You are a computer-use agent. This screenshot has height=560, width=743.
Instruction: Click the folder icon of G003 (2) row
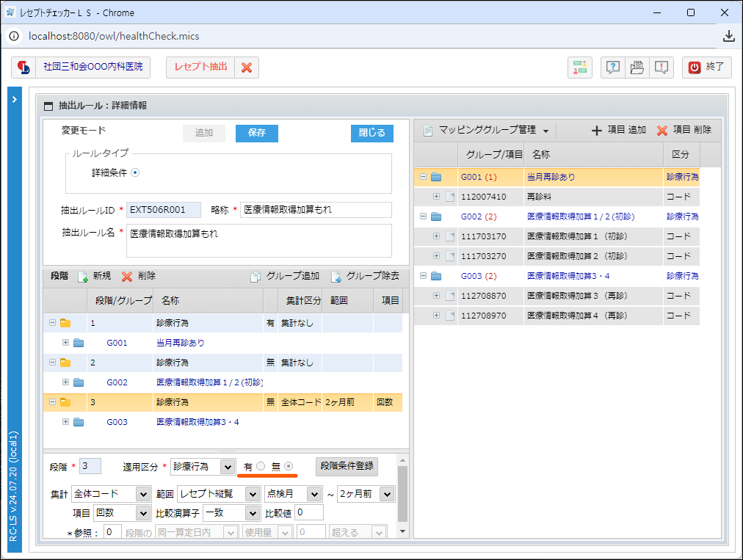tap(436, 276)
